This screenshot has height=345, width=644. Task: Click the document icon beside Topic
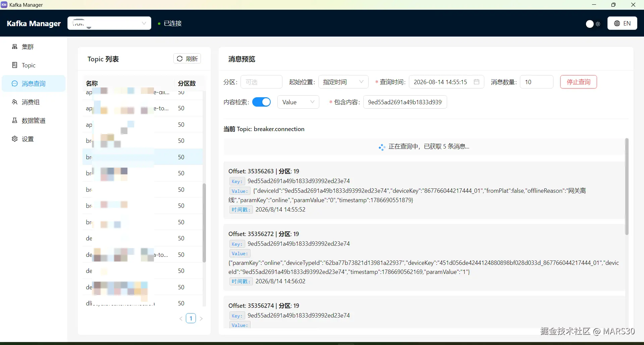pos(15,65)
